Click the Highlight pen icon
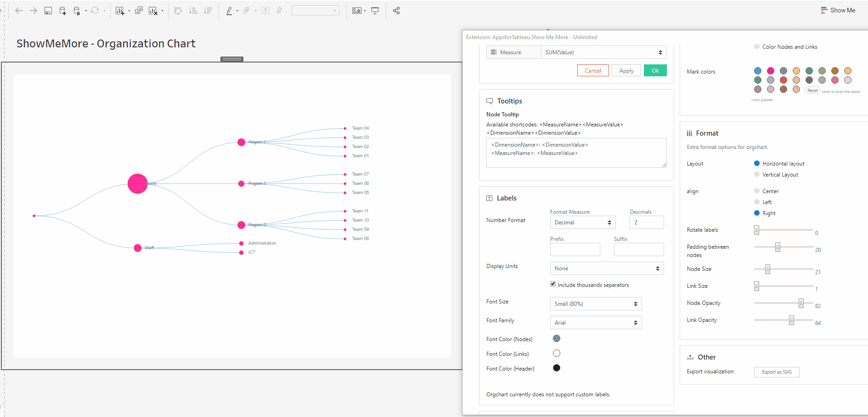 tap(229, 11)
